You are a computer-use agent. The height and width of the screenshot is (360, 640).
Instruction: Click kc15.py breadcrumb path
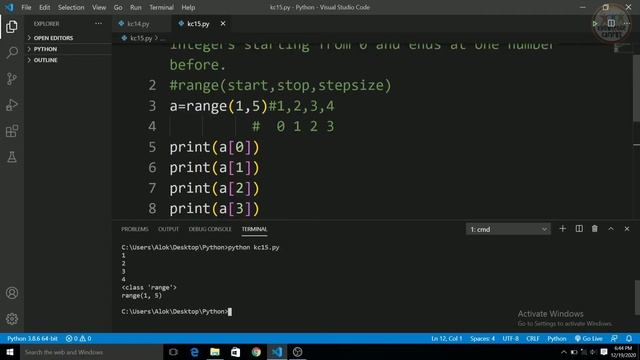[x=141, y=38]
